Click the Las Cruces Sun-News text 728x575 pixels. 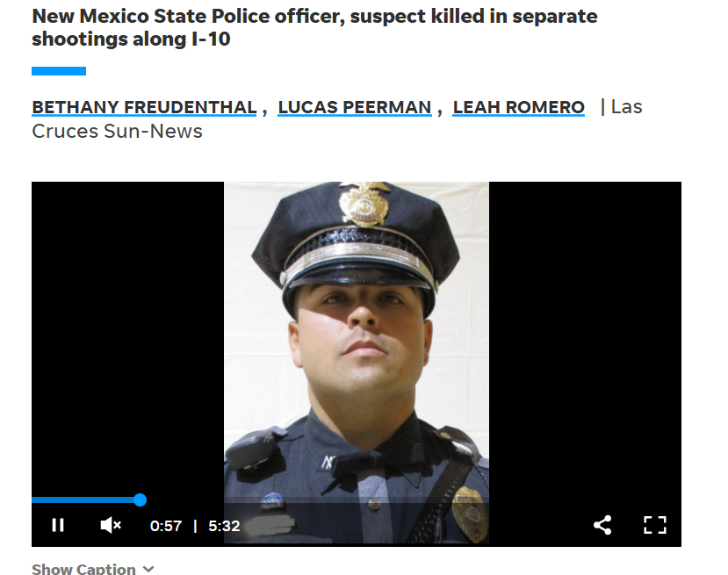coord(337,119)
